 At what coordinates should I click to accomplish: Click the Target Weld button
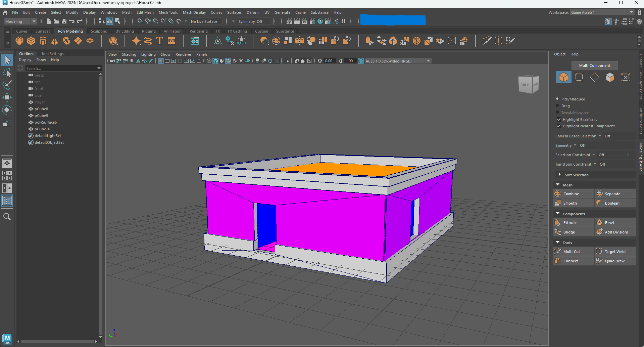tap(615, 252)
